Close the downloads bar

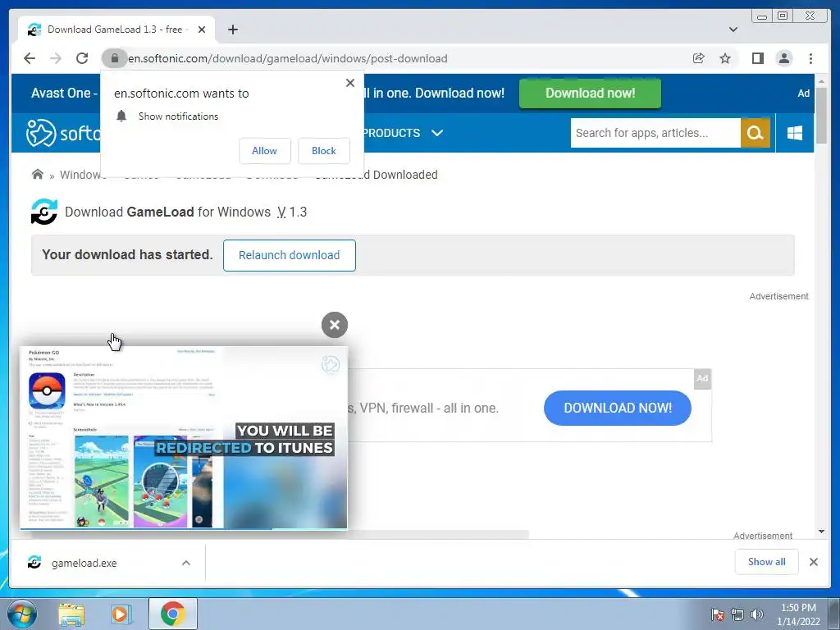[x=813, y=562]
